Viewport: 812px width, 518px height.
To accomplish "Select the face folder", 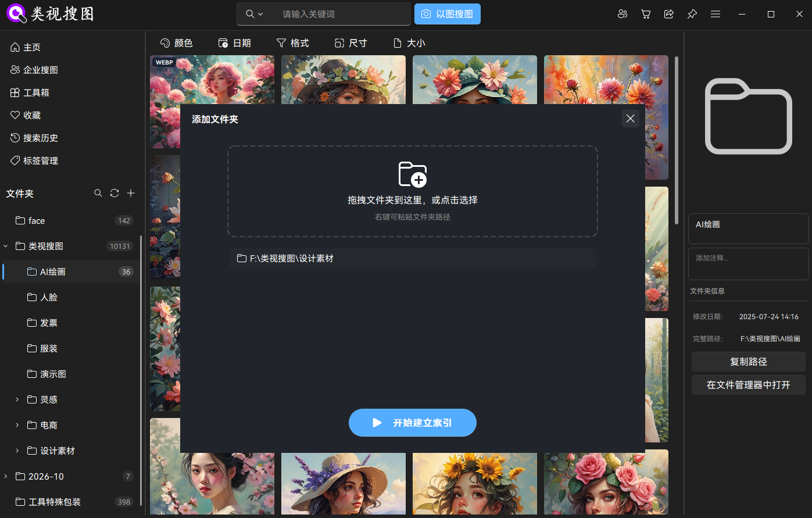I will point(70,220).
